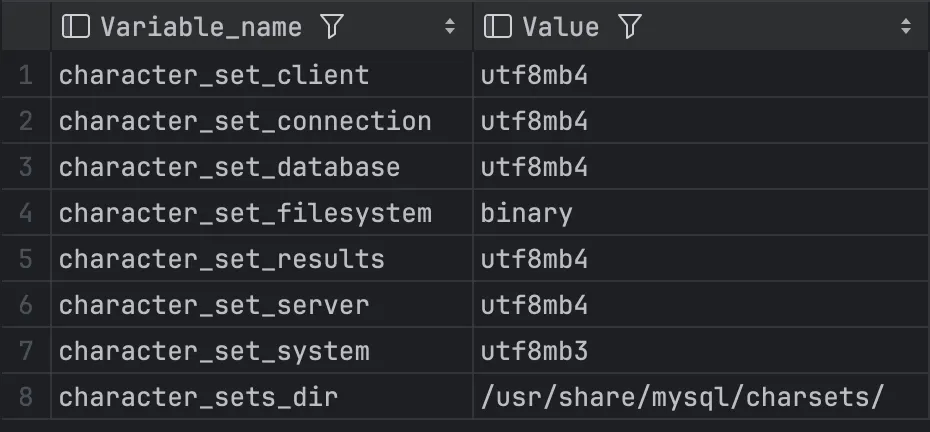930x432 pixels.
Task: Select row number 1 in gutter
Action: [x=26, y=75]
